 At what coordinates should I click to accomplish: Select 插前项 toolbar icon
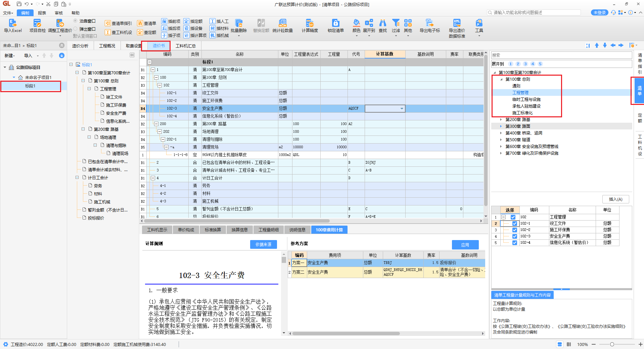[164, 21]
